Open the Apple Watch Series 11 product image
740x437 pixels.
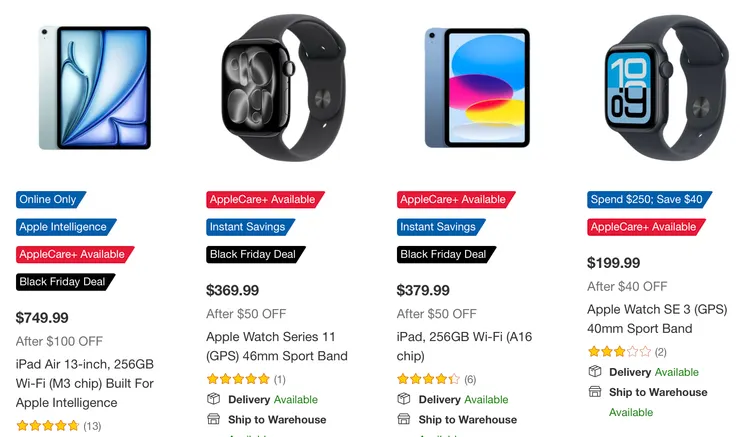point(283,88)
